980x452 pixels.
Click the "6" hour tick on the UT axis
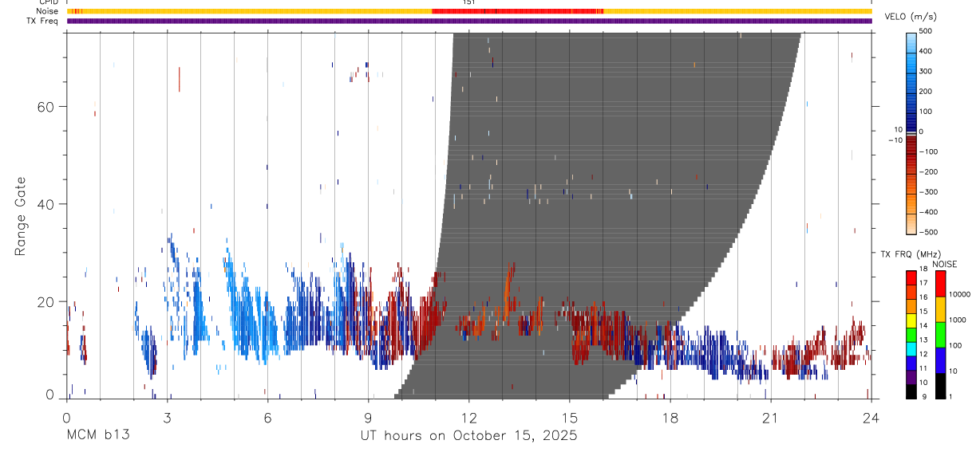[x=267, y=417]
